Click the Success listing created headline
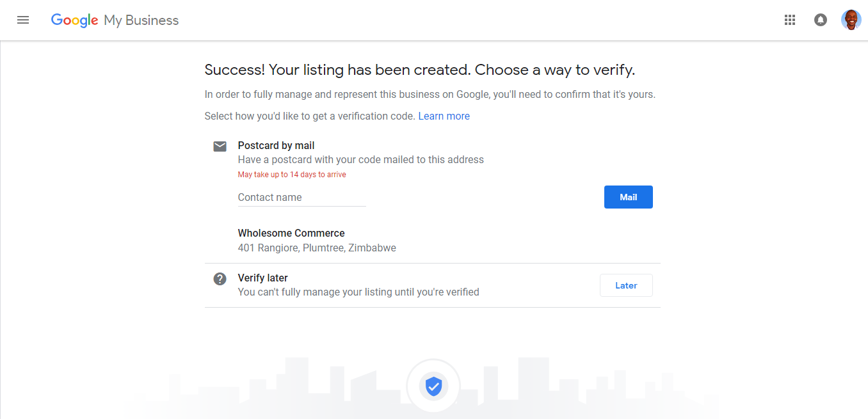 420,70
